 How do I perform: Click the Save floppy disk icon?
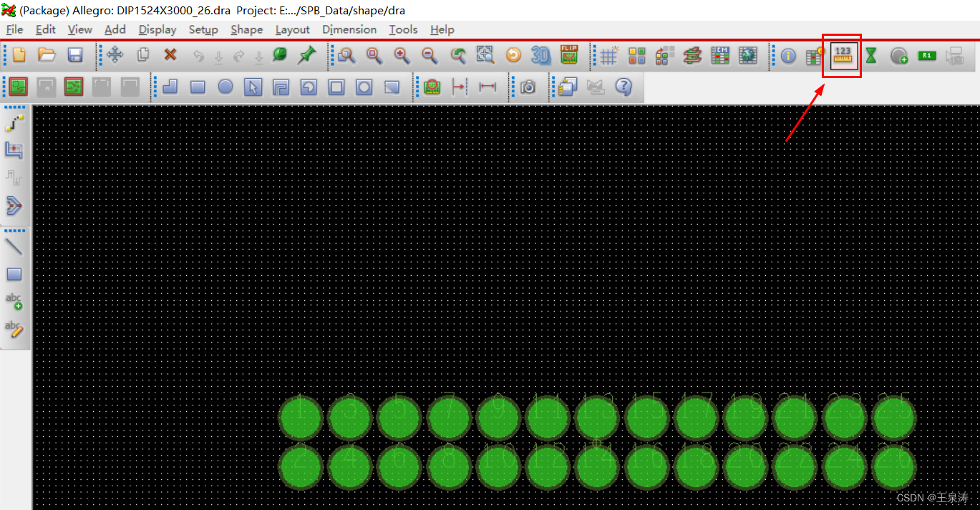tap(75, 55)
